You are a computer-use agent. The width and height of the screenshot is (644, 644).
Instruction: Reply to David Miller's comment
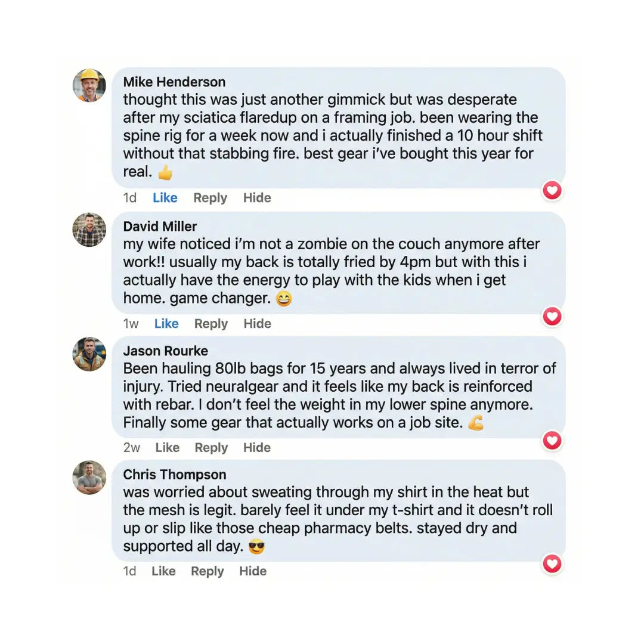click(211, 324)
